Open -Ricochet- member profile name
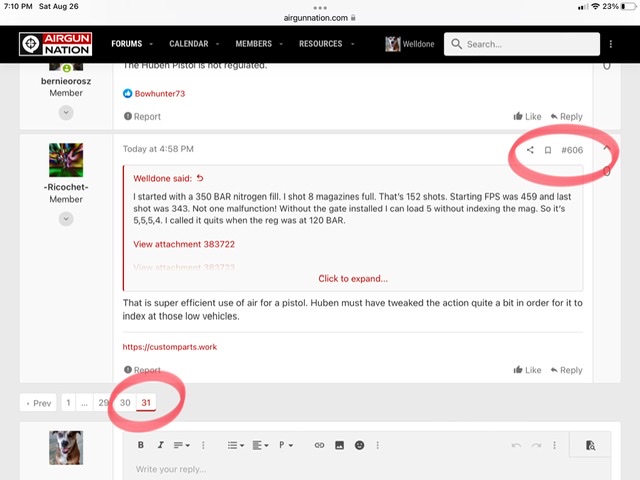The width and height of the screenshot is (640, 480). tap(66, 187)
